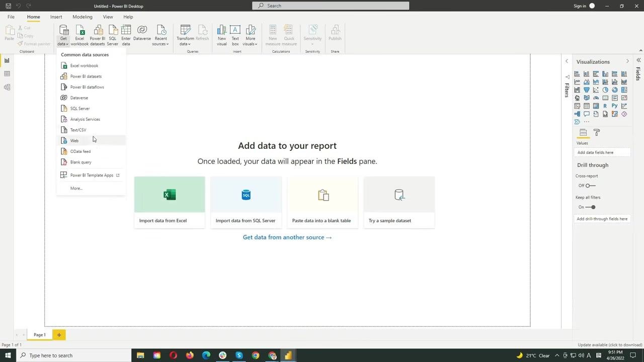Select the Scatter chart visual
This screenshot has width=644, height=362.
pyautogui.click(x=596, y=90)
